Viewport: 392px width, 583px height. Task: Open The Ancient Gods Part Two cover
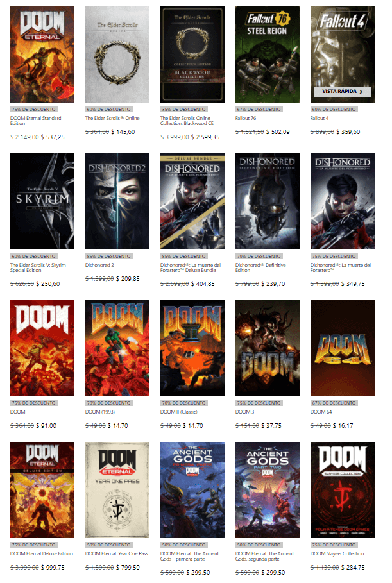(267, 489)
